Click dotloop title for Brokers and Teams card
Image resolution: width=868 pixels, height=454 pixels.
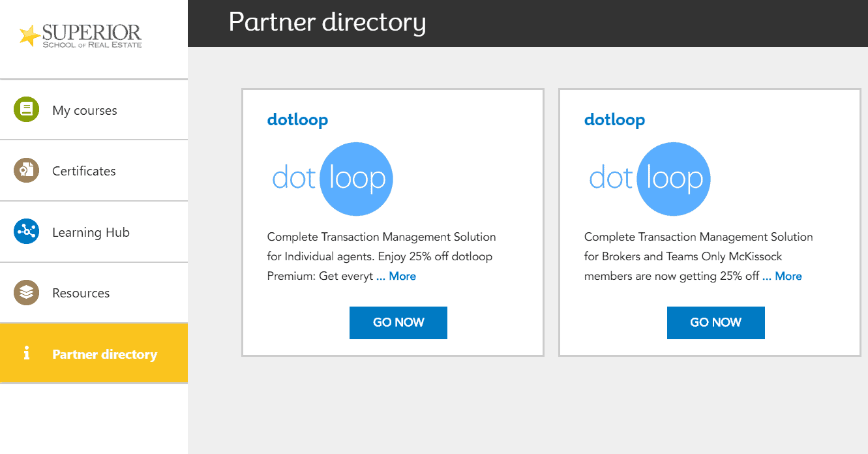coord(614,119)
